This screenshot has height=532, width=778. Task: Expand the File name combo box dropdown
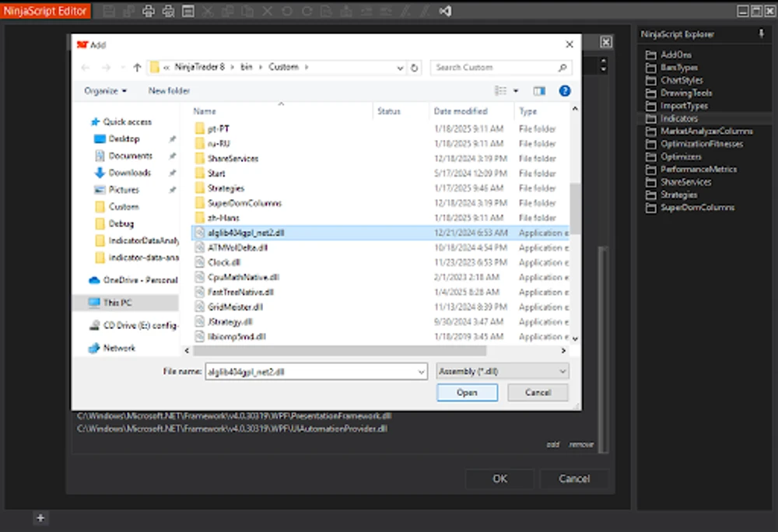pyautogui.click(x=421, y=372)
